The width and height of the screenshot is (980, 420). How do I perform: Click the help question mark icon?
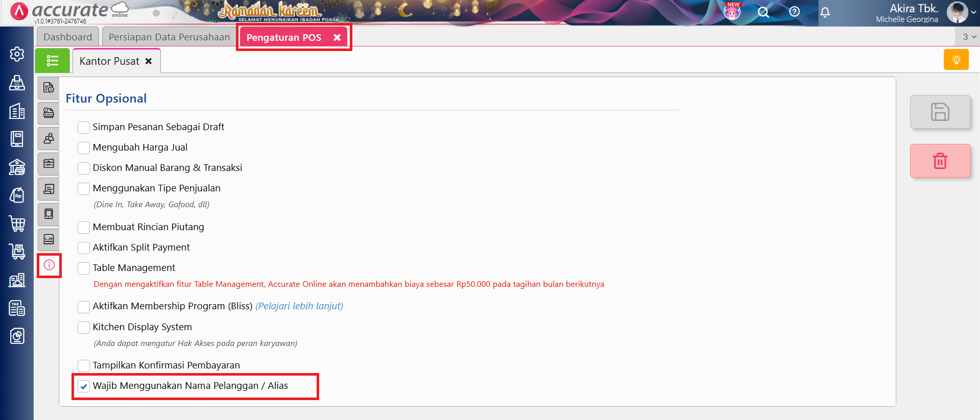[x=794, y=12]
